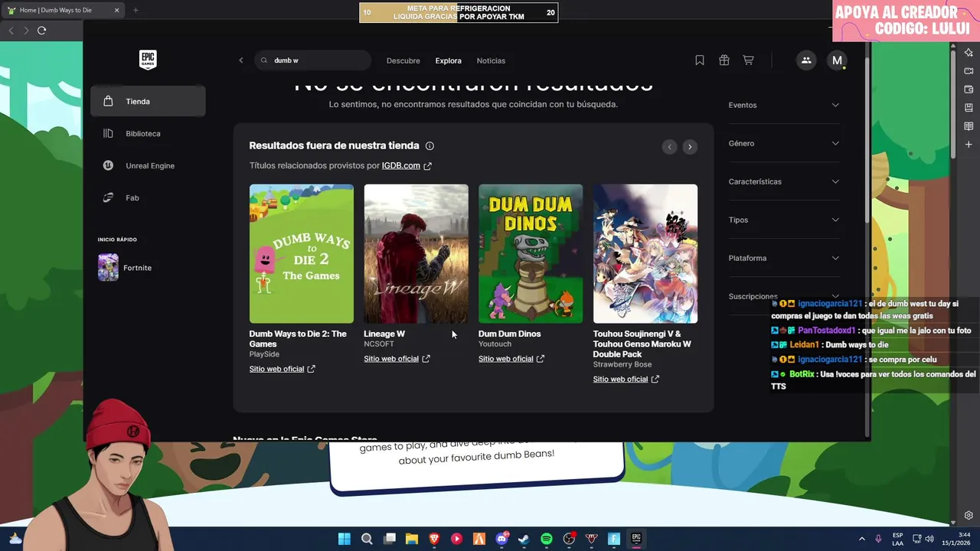Open browser sidebar settings gear

pyautogui.click(x=969, y=516)
